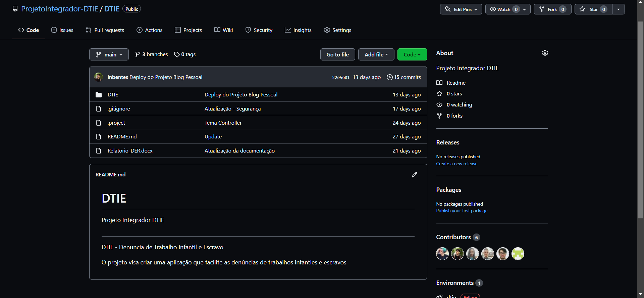This screenshot has height=298, width=644.
Task: Click the book icon next to Readme
Action: (x=439, y=83)
